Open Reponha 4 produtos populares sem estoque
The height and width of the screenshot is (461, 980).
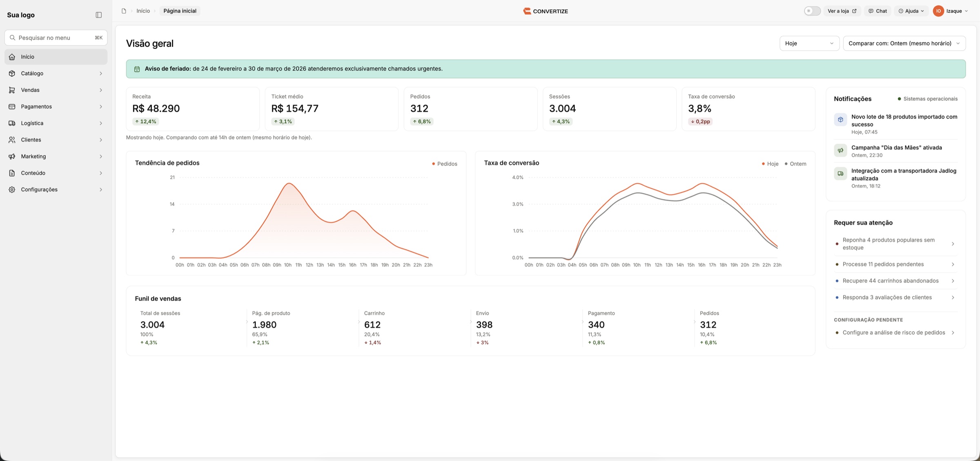[895, 244]
